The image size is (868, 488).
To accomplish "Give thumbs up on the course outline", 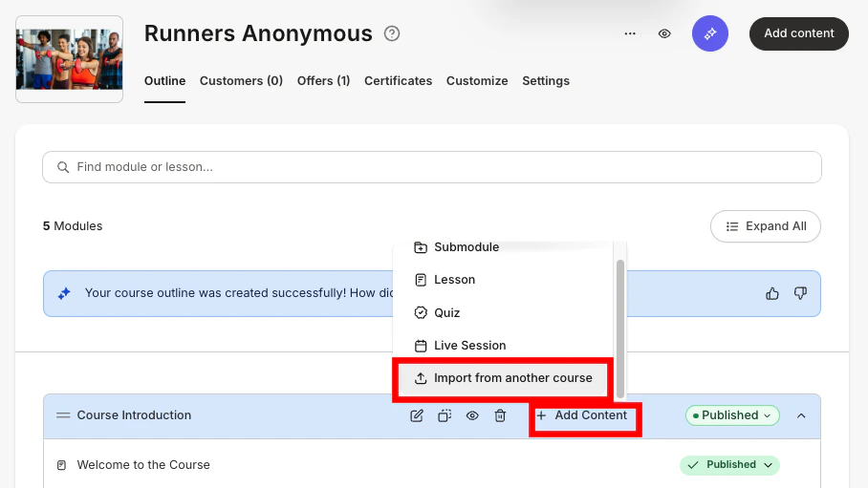I will coord(772,293).
